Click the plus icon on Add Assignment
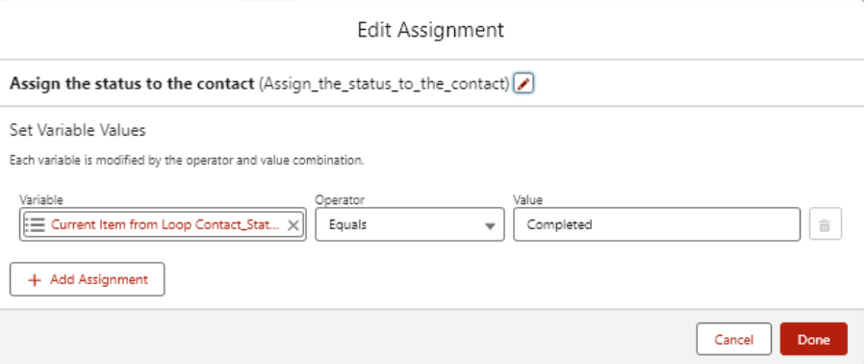 coord(35,280)
